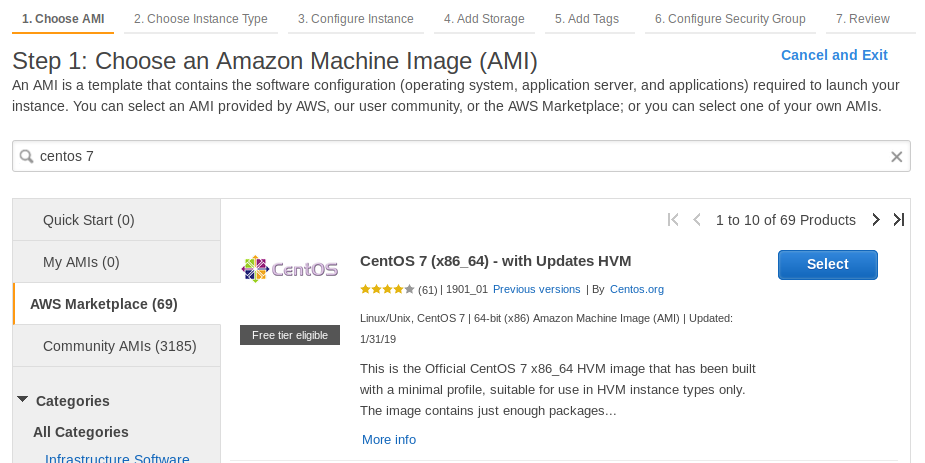This screenshot has width=925, height=463.
Task: Collapse the Categories section triangle
Action: tap(22, 399)
